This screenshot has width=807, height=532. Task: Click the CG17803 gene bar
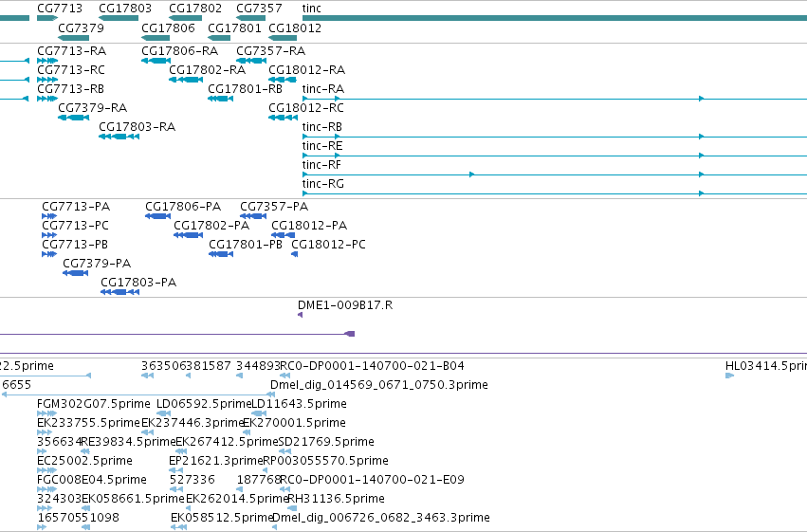(x=119, y=18)
